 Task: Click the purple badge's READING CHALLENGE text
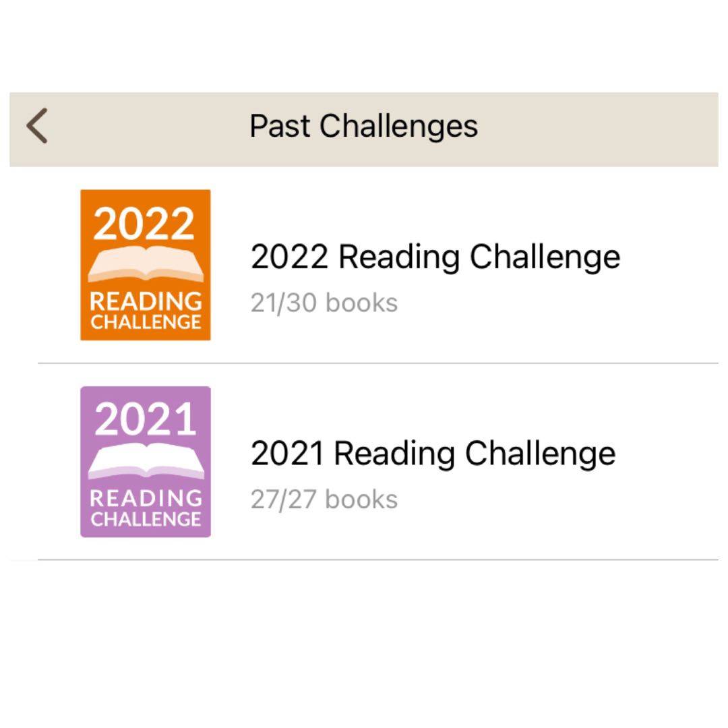(146, 508)
